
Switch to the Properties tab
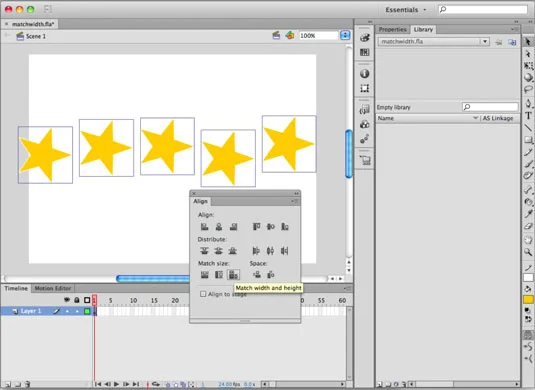click(x=392, y=30)
